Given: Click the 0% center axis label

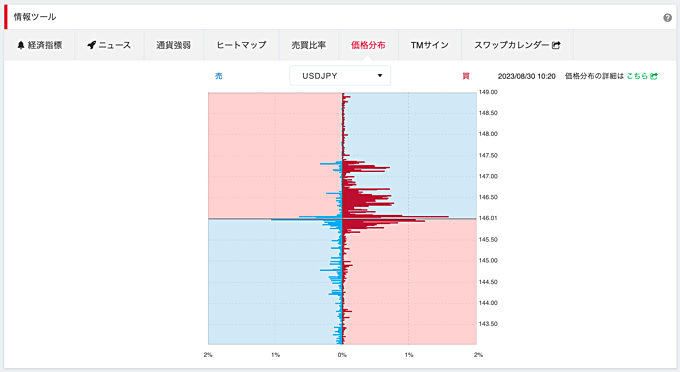Looking at the screenshot, I should click(x=342, y=355).
